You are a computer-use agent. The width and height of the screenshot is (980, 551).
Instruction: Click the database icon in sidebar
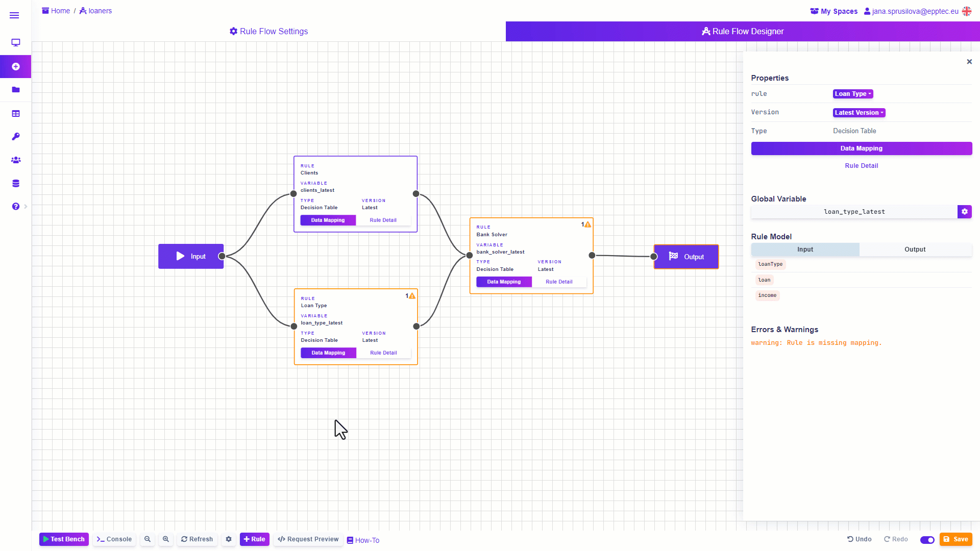(16, 184)
